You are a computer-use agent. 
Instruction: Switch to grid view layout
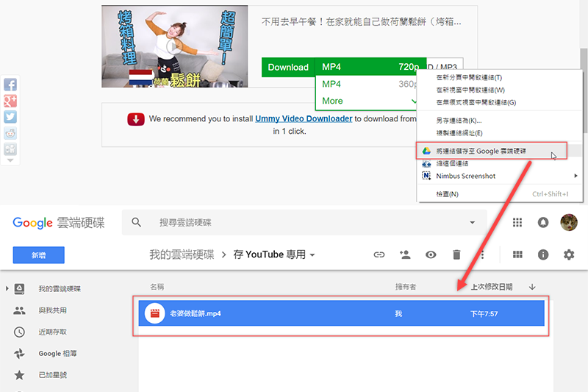pos(517,254)
